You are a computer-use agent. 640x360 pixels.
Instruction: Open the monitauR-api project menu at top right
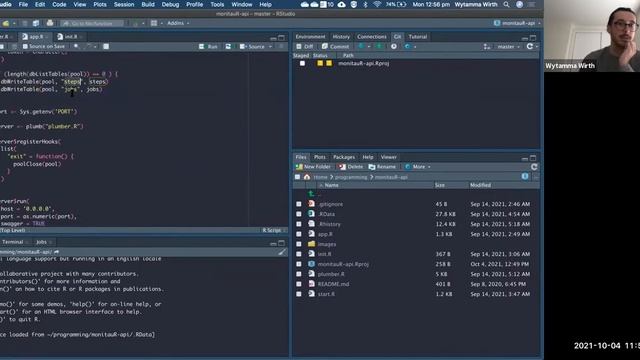tap(517, 23)
